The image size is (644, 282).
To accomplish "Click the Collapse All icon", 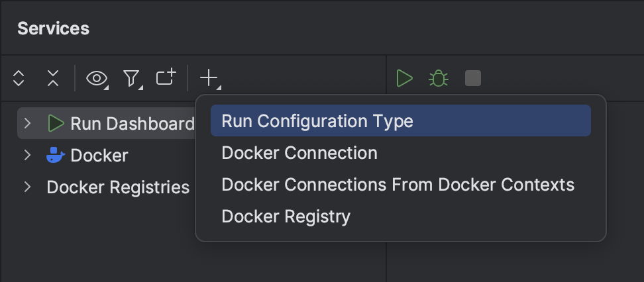I will 53,79.
